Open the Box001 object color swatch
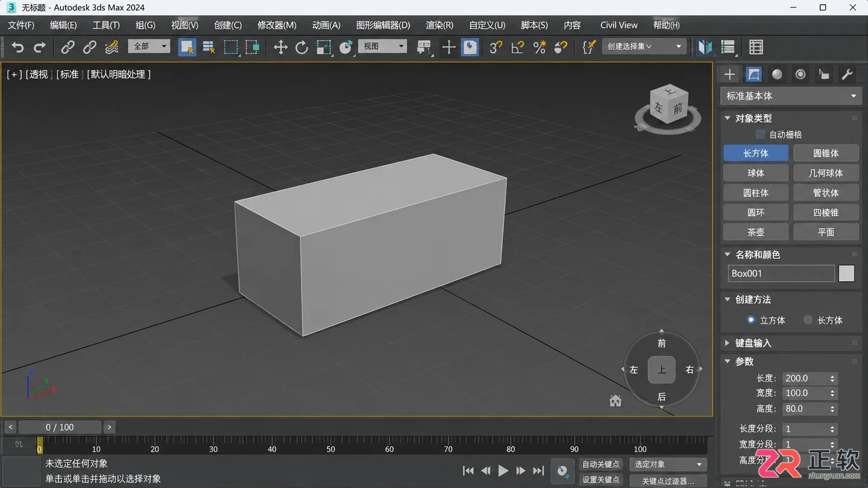Image resolution: width=868 pixels, height=488 pixels. (846, 274)
